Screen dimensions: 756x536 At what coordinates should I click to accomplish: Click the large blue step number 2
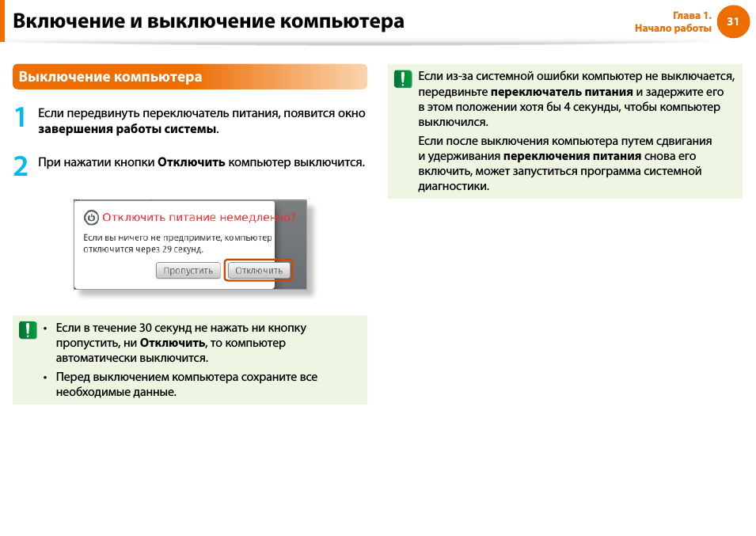(21, 165)
